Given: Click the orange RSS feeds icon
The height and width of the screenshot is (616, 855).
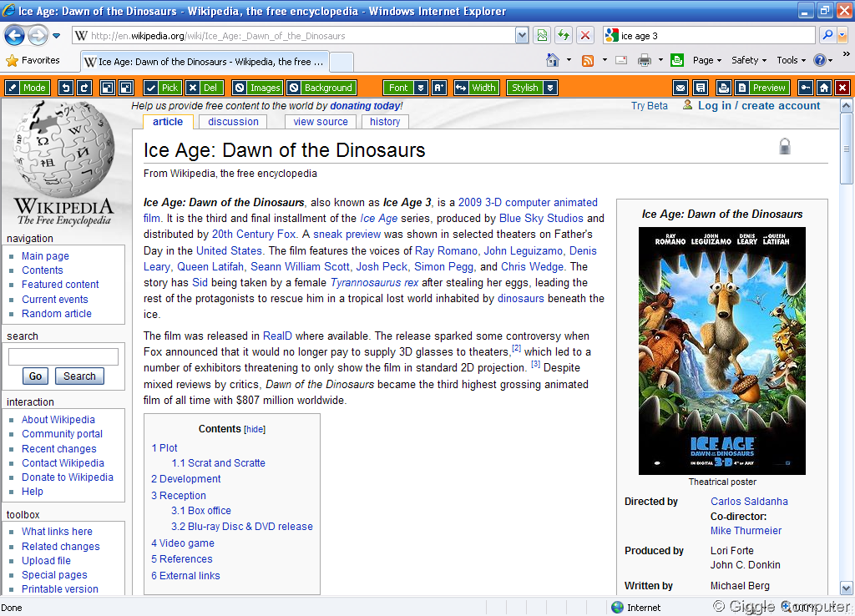Looking at the screenshot, I should [x=588, y=60].
